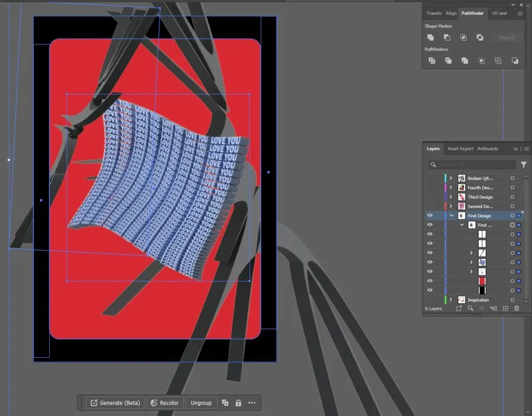This screenshot has width=532, height=416.
Task: Click the Ungroup button
Action: (x=201, y=403)
